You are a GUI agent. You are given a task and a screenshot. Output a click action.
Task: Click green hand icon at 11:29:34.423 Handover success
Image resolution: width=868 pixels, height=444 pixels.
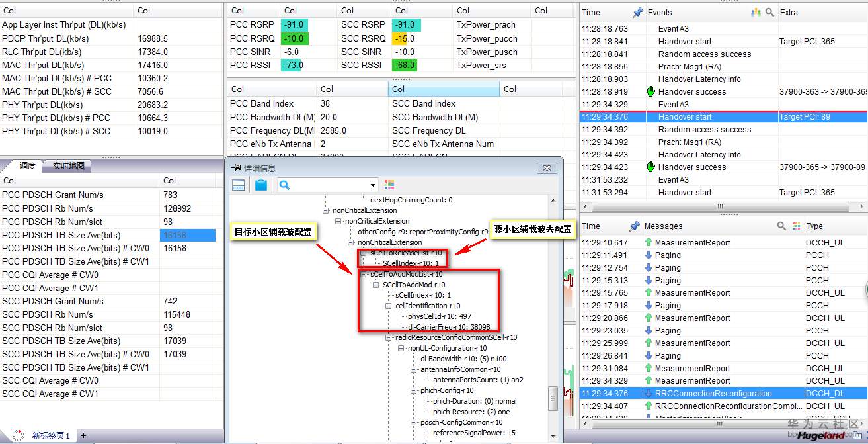(x=651, y=167)
